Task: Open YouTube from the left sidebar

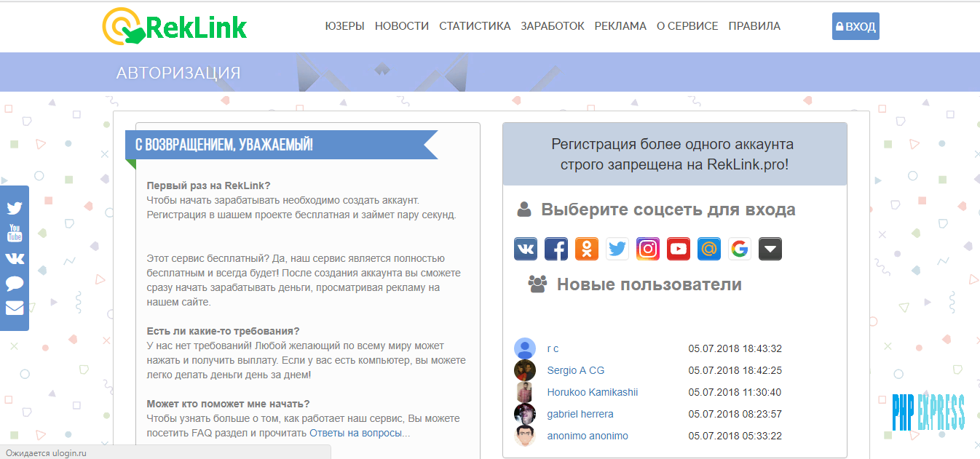Action: point(15,233)
